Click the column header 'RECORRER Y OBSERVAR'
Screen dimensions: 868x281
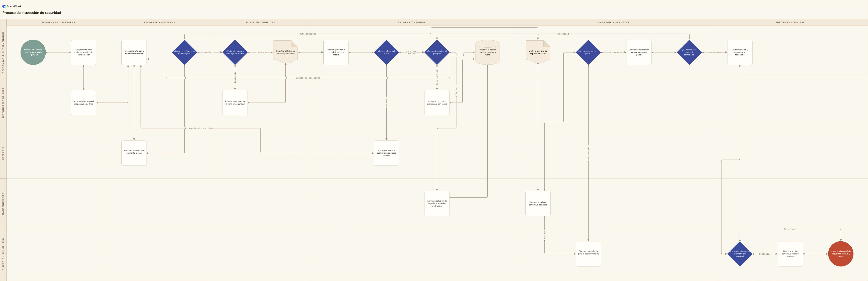[x=159, y=23]
